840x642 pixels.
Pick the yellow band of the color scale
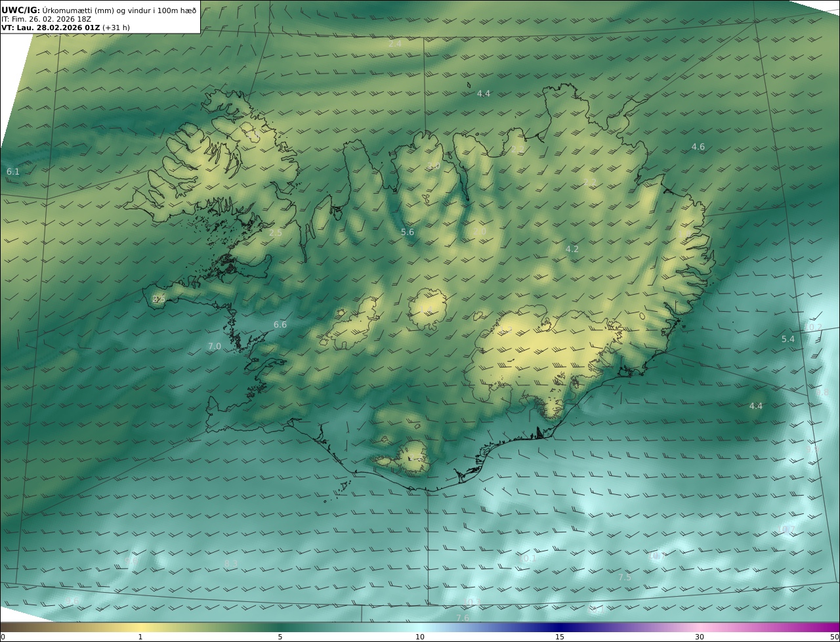click(x=141, y=627)
